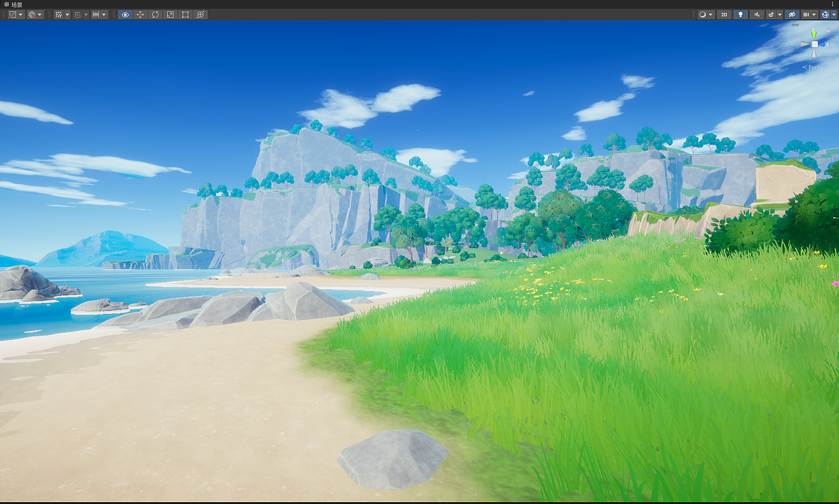Open the scene camera settings dropdown
This screenshot has width=839, height=504.
tap(810, 14)
